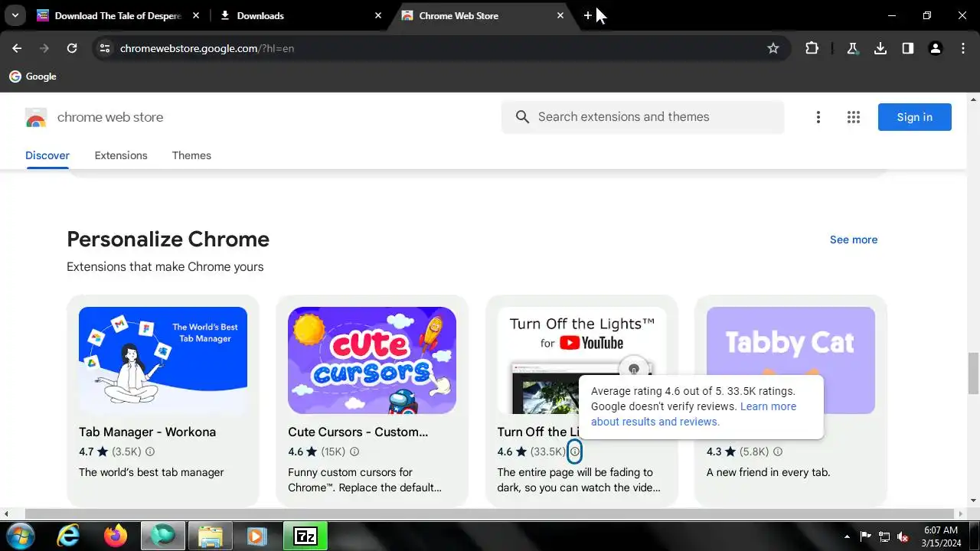Open the Google bookmark

click(x=33, y=77)
